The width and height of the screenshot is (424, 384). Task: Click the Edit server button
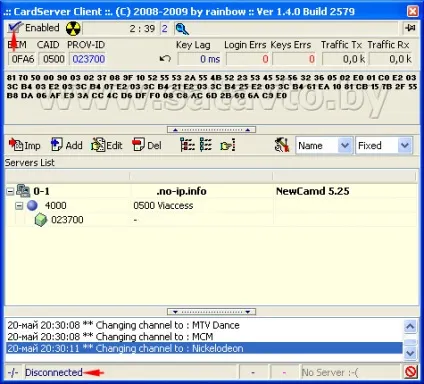coord(107,145)
